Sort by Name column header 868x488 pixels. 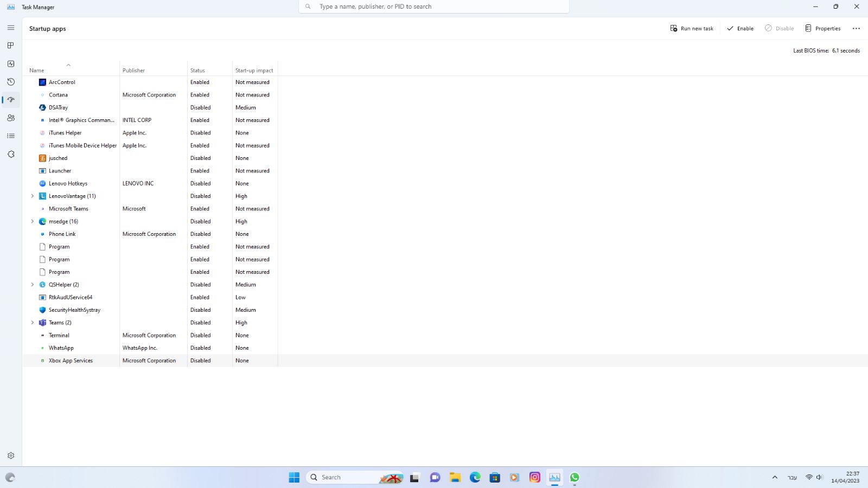(71, 68)
